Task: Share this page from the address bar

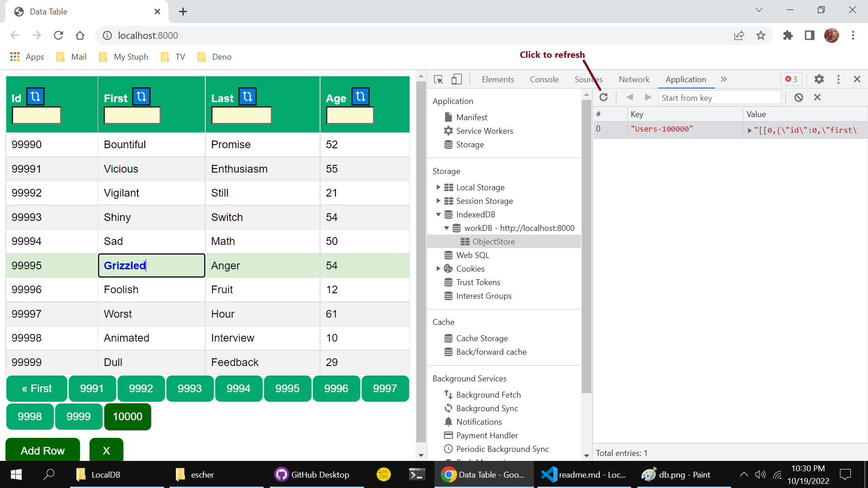Action: pyautogui.click(x=739, y=35)
